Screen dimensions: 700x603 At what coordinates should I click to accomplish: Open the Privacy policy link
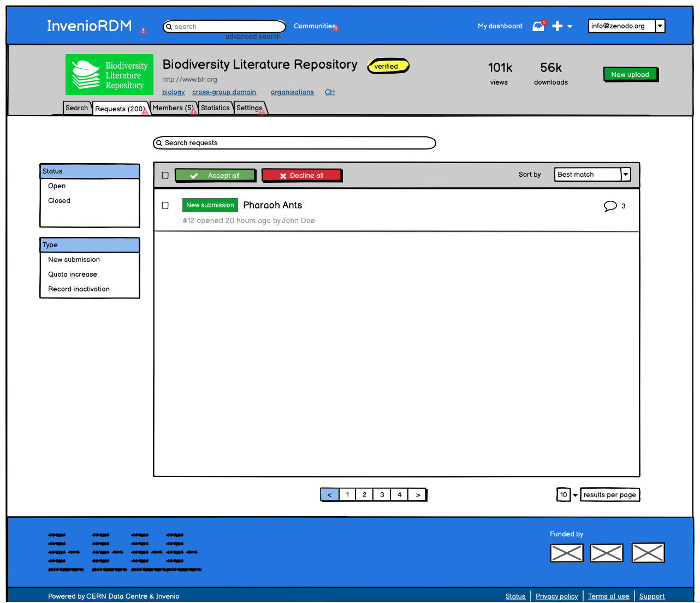pyautogui.click(x=556, y=596)
